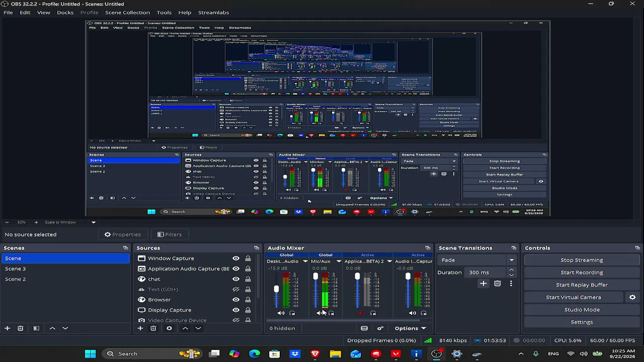The width and height of the screenshot is (644, 362).
Task: Open source properties gear in Sources toolbar
Action: (169, 328)
